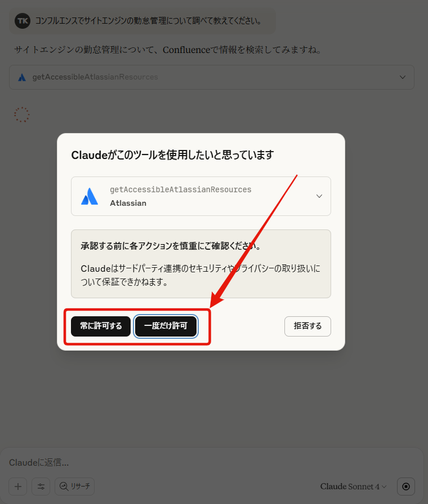Click the TK user avatar
Screen dimensions: 428x504
[23, 21]
